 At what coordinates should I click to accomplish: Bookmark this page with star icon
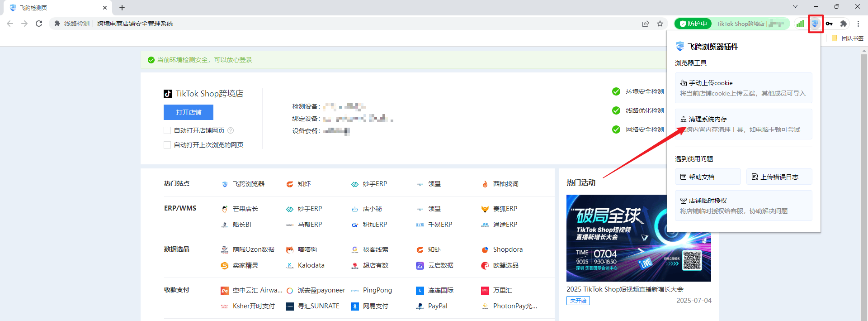660,24
